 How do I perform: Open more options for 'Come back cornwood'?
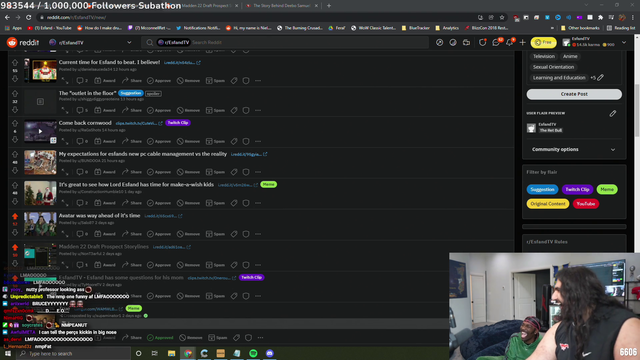click(x=258, y=141)
